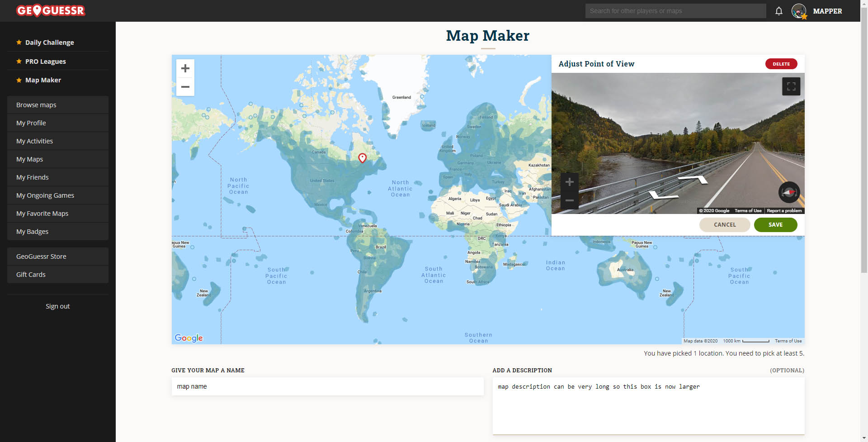The height and width of the screenshot is (442, 868).
Task: Cancel the point of view adjustment
Action: click(724, 224)
